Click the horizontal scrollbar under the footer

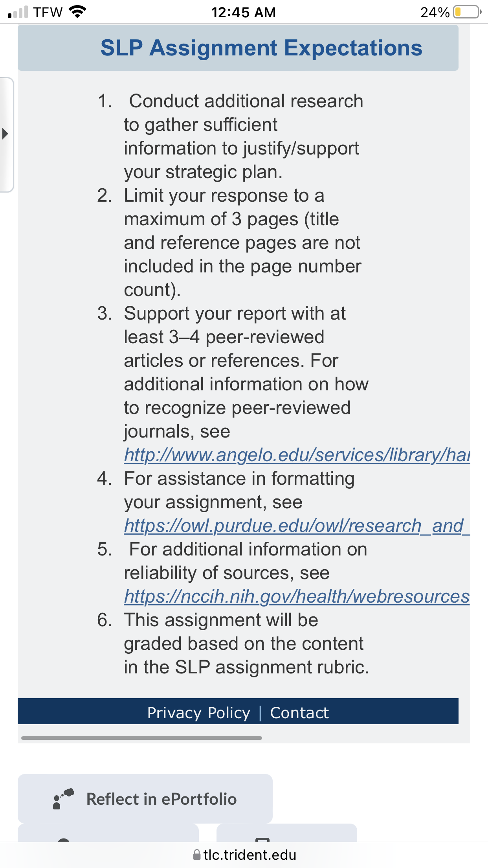tap(141, 738)
